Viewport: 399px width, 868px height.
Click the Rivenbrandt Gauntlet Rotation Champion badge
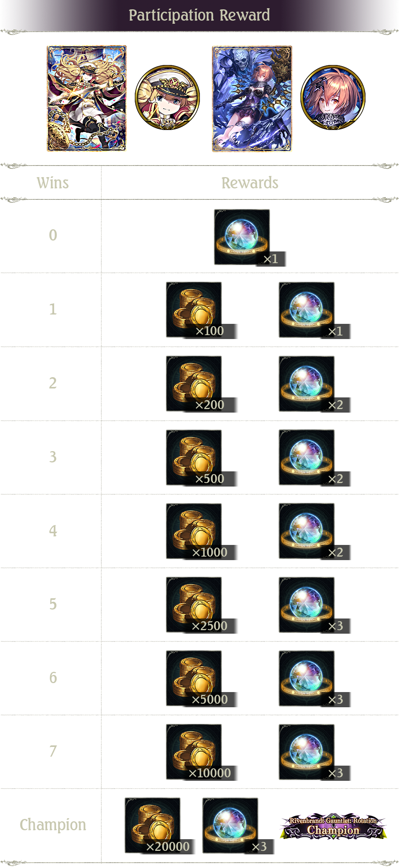click(x=333, y=826)
